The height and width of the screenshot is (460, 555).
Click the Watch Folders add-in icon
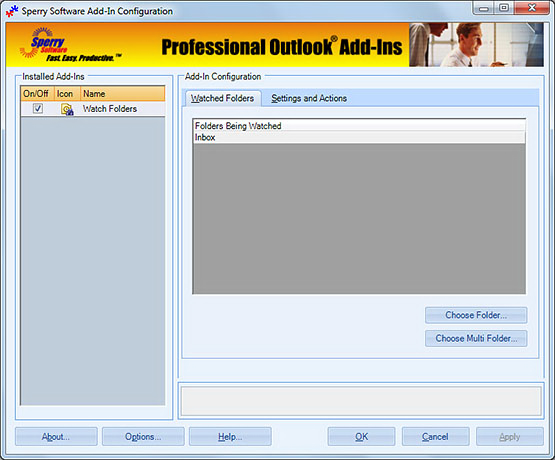[x=67, y=109]
